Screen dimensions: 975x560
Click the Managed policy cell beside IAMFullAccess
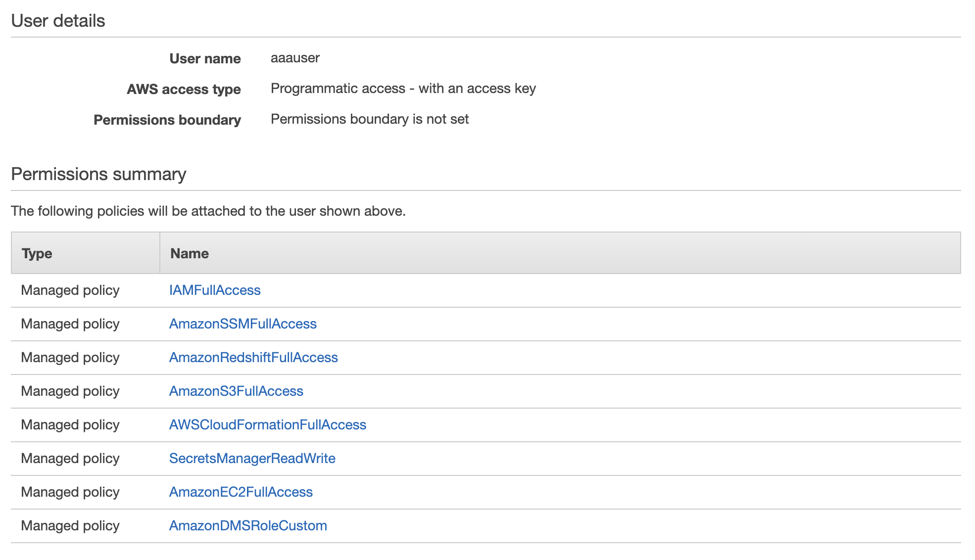[70, 290]
